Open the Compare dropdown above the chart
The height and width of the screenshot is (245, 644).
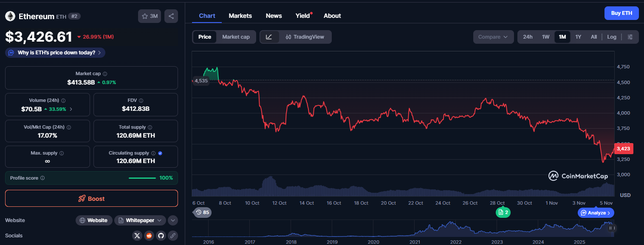coord(493,37)
